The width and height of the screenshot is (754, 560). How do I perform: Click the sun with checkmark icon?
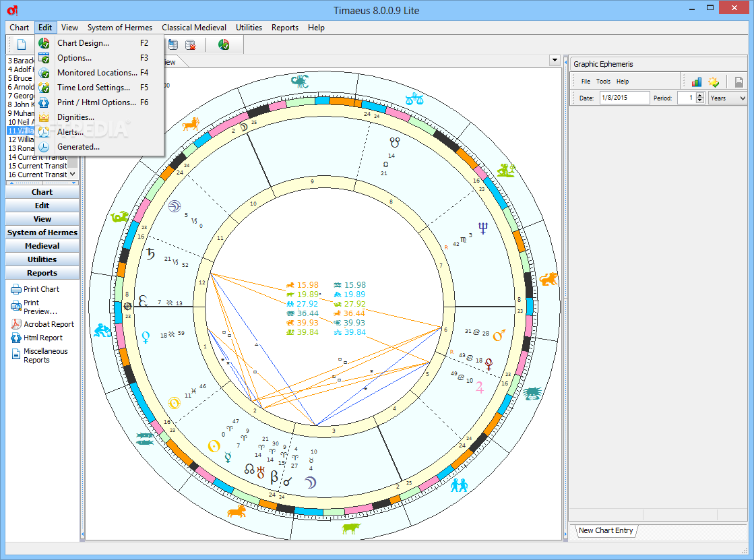[x=714, y=82]
